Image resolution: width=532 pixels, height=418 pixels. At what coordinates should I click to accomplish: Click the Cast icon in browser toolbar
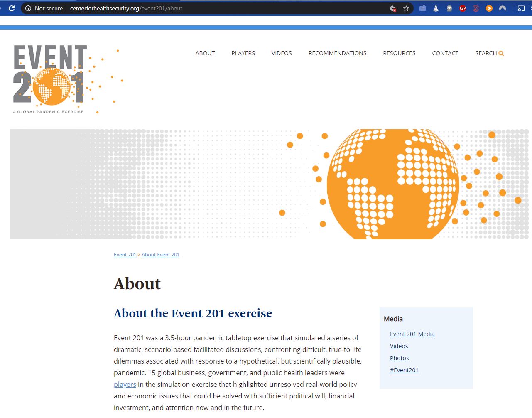(521, 8)
